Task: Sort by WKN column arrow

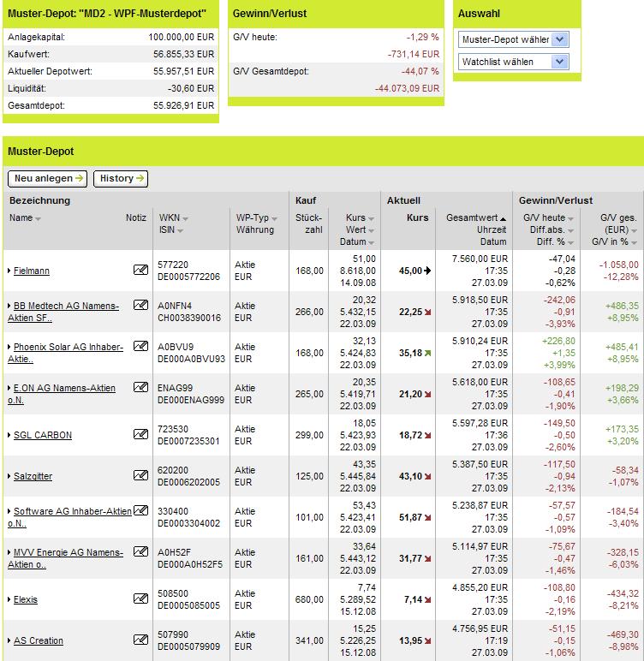Action: [x=185, y=219]
